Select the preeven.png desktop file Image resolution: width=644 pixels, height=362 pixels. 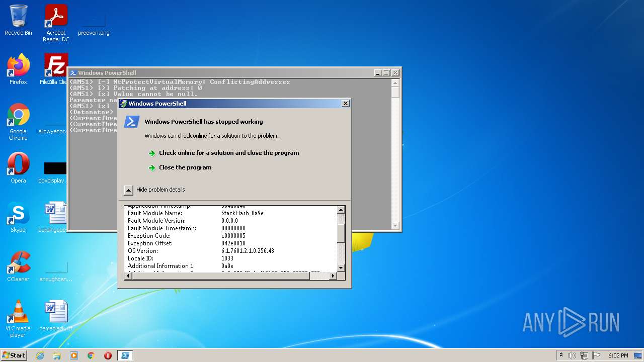point(94,23)
